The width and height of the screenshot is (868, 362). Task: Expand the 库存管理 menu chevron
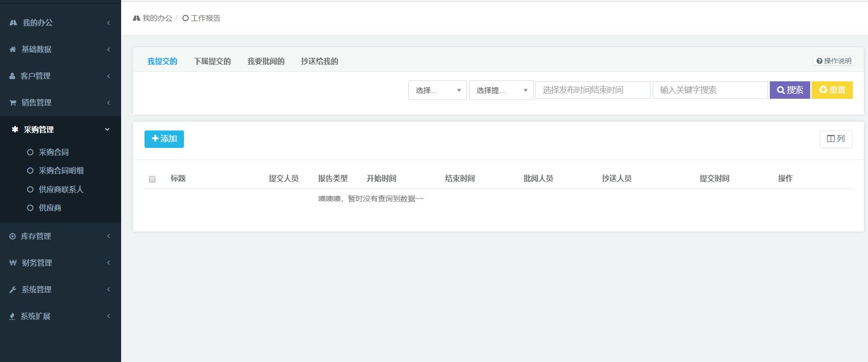click(109, 236)
